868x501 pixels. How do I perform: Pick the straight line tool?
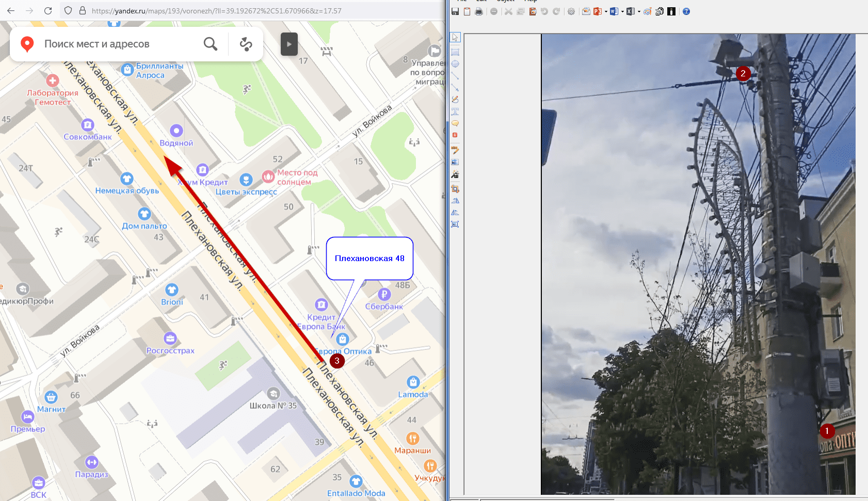[455, 76]
